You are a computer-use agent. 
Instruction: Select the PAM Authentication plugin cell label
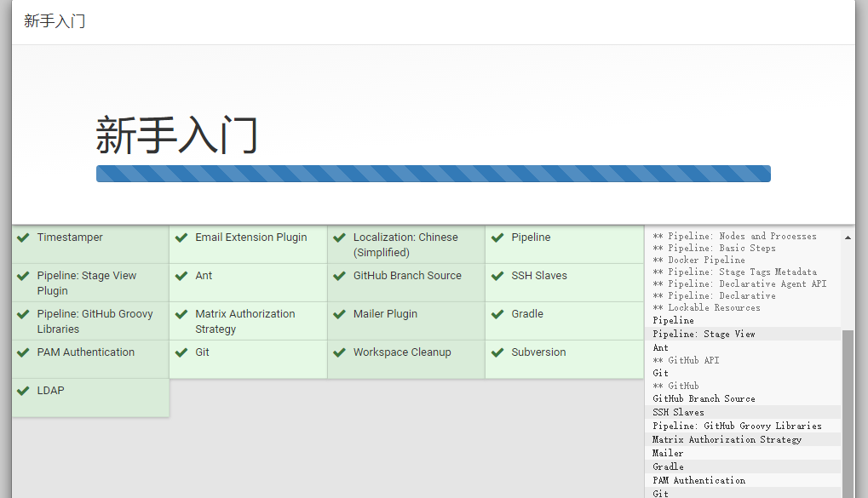tap(86, 352)
